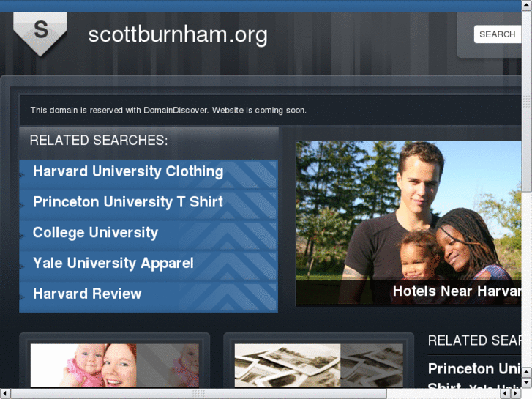Click the horizontal scrollbar thumb
This screenshot has width=532, height=399.
click(198, 394)
